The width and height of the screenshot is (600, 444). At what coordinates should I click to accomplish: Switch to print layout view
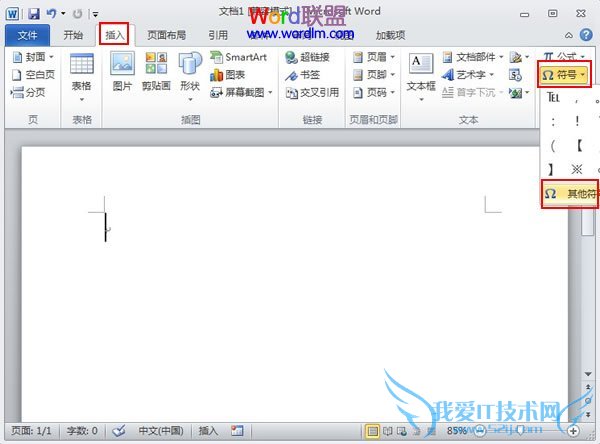372,431
